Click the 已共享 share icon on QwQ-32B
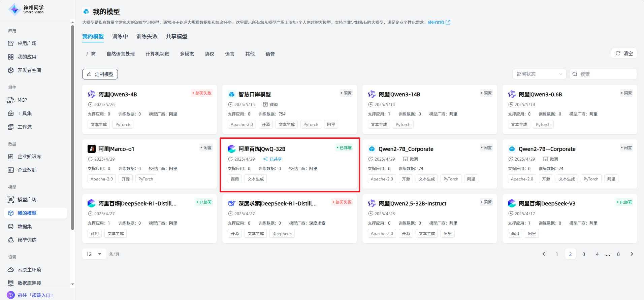Viewport: 644px width, 300px height. pos(265,159)
